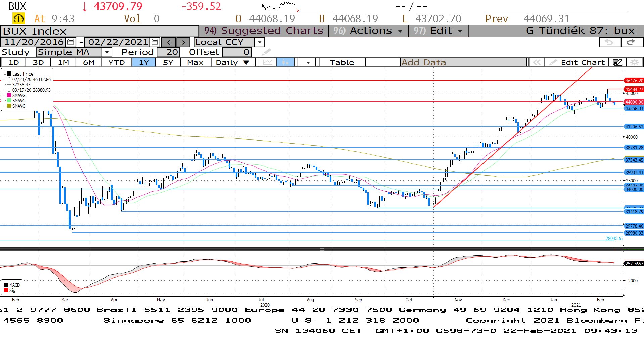Click the Add Data input field
The image size is (644, 344).
point(463,62)
